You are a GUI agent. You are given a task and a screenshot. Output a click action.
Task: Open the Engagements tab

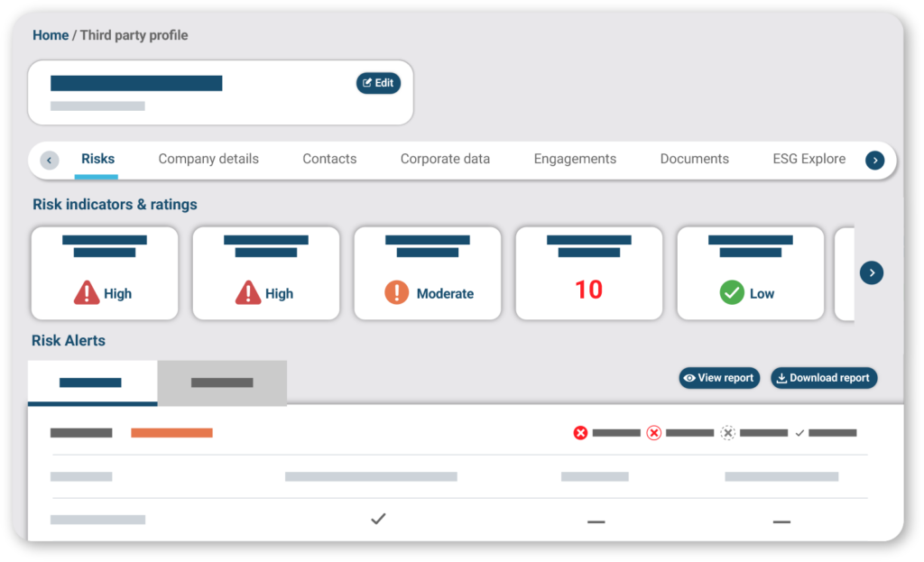click(575, 159)
